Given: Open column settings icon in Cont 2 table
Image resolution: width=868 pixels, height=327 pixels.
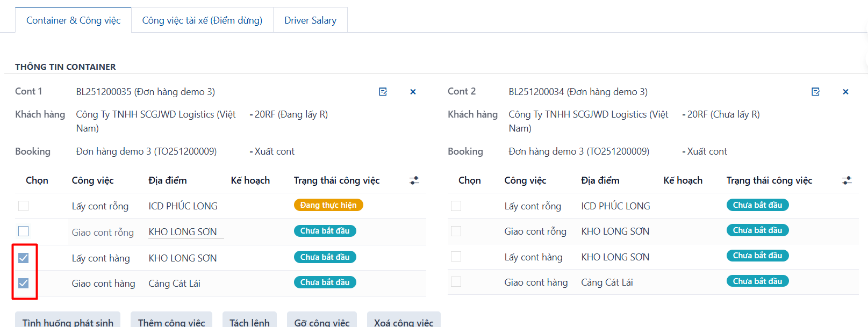Looking at the screenshot, I should (x=847, y=180).
